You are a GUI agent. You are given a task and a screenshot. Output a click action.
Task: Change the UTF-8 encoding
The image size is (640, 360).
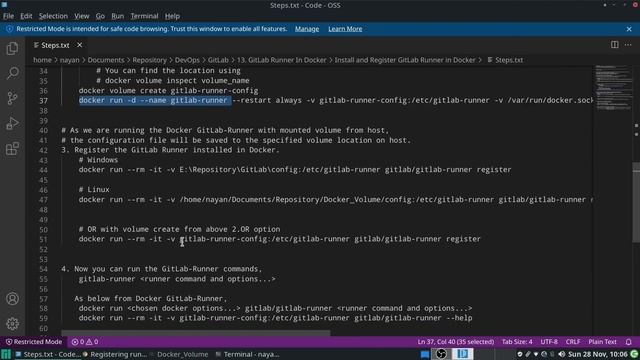(549, 342)
